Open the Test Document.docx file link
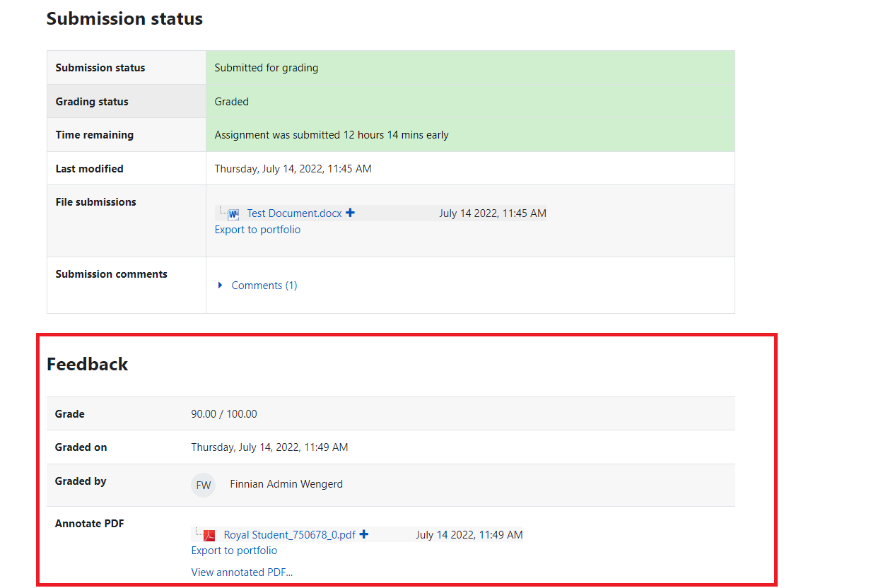The height and width of the screenshot is (588, 895). click(x=294, y=213)
